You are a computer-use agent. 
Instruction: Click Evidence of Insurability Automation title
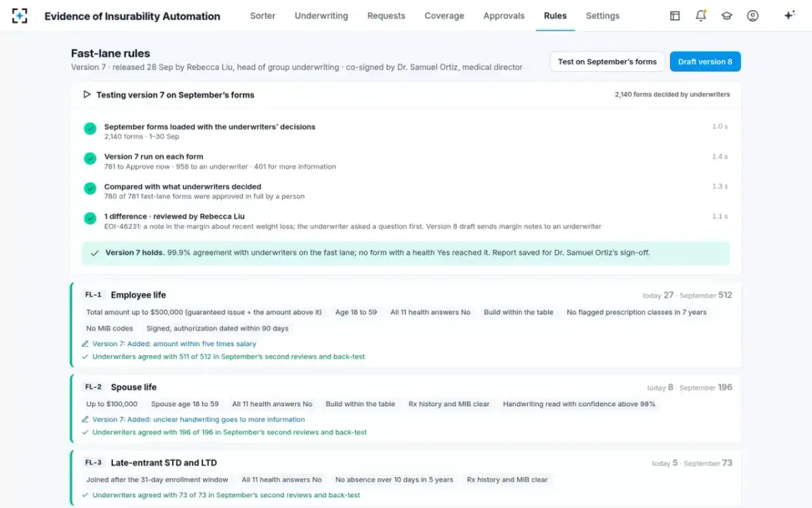point(132,16)
